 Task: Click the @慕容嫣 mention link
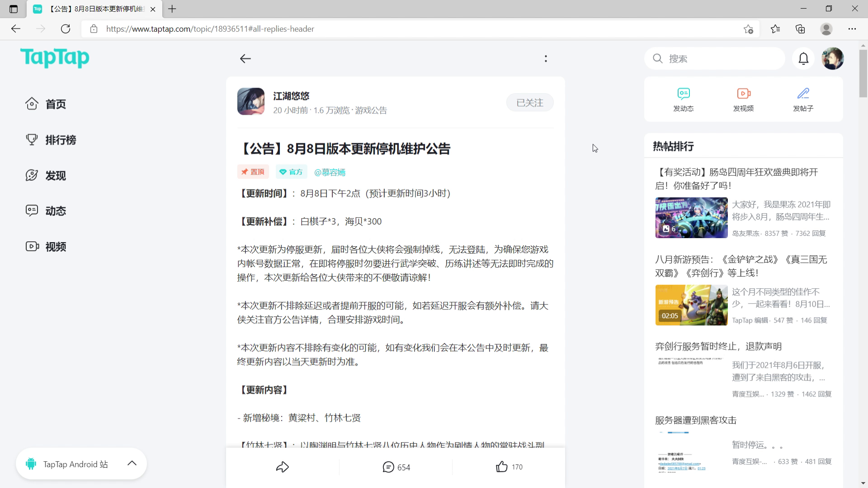coord(330,172)
